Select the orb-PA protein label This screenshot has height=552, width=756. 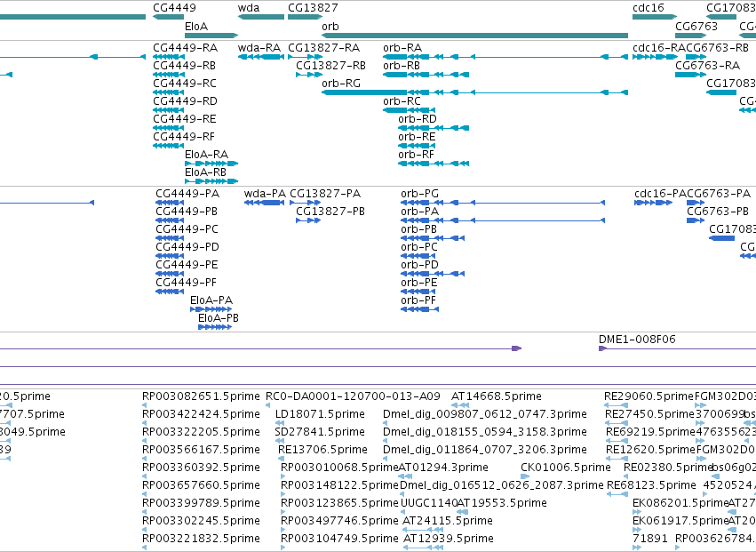419,212
